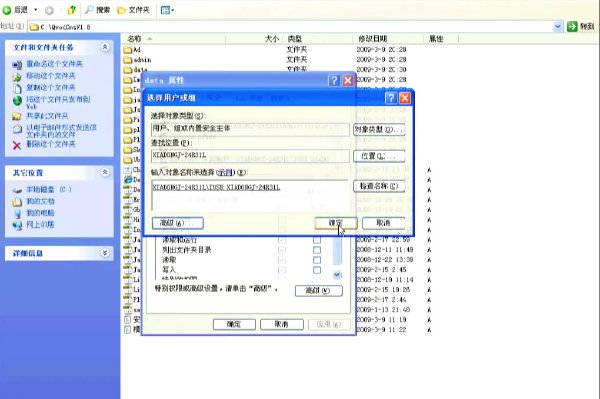
Task: Toggle allow checkbox for 列出文件夹目录
Action: (x=282, y=250)
